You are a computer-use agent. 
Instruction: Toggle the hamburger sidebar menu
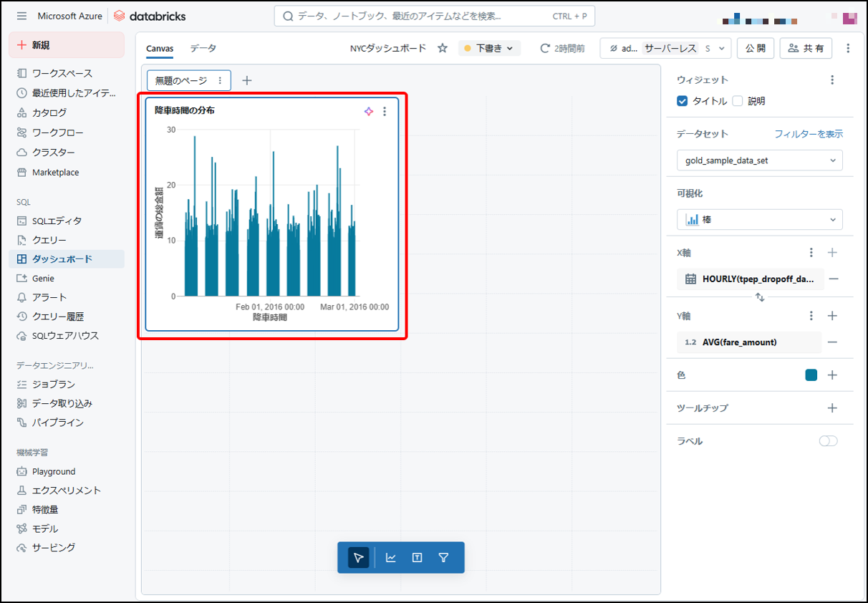21,16
